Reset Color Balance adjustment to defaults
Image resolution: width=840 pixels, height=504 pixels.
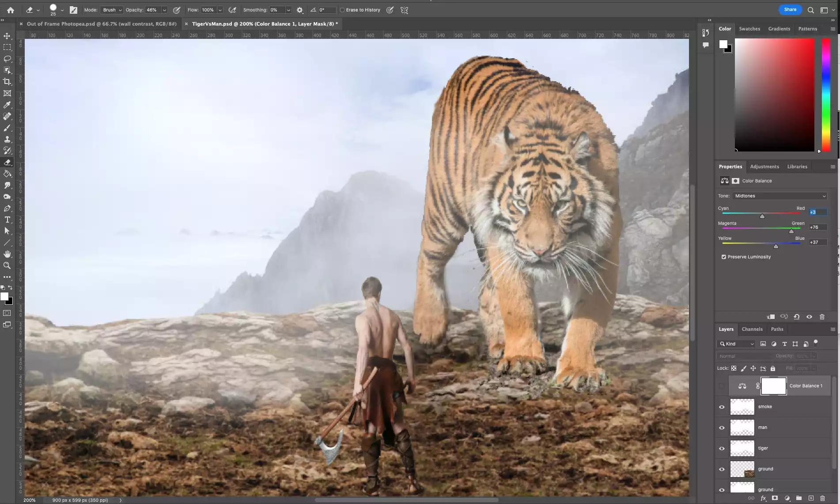797,317
